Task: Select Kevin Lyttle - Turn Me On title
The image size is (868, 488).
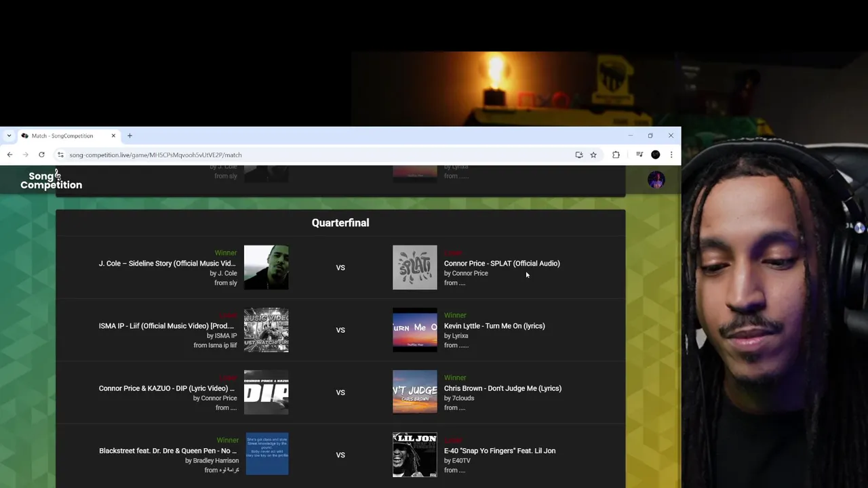Action: [x=494, y=326]
